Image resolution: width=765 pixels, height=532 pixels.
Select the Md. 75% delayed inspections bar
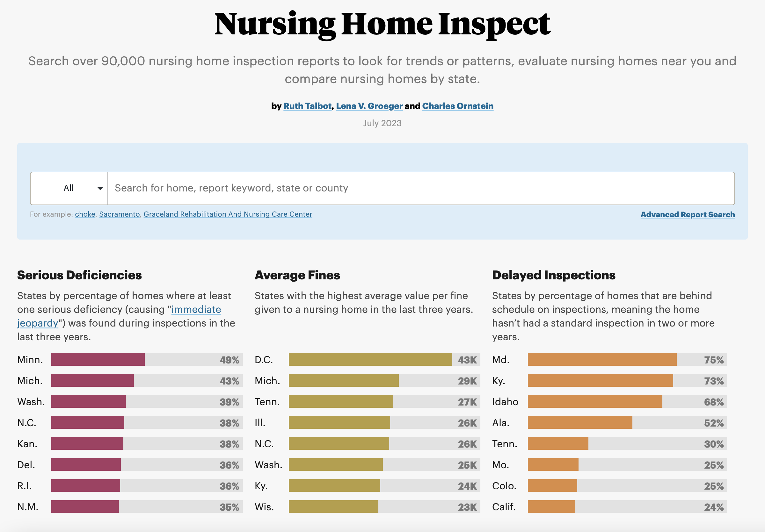[x=627, y=360]
